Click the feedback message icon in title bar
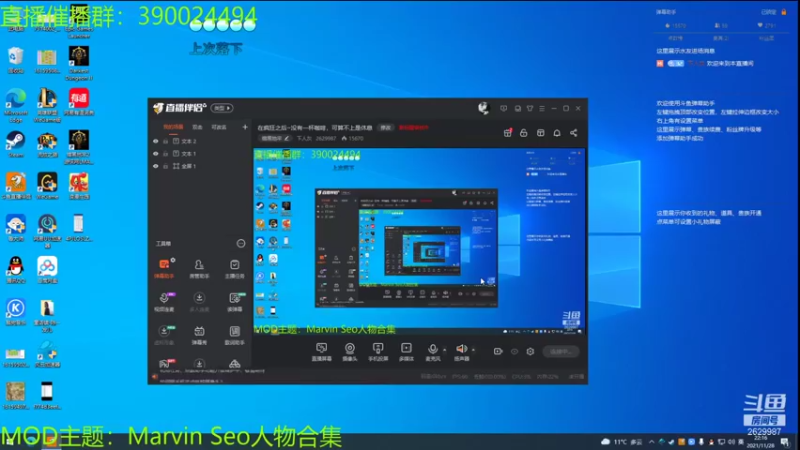This screenshot has height=450, width=800. point(504,108)
